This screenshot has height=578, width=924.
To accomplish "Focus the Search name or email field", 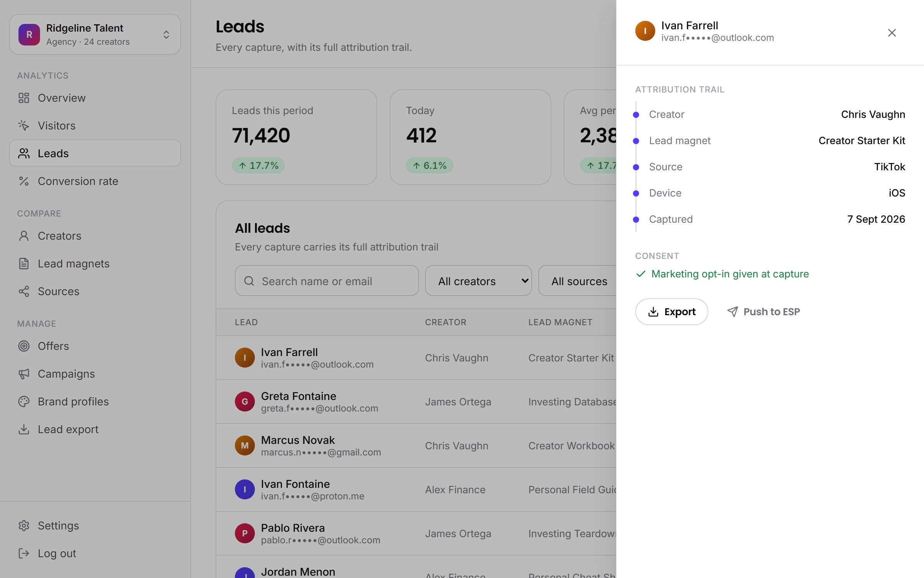I will (327, 281).
